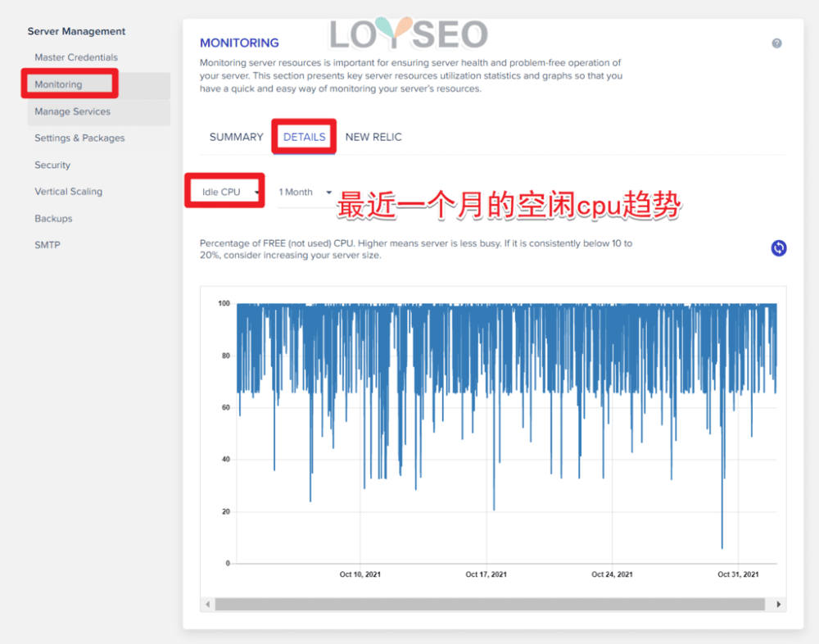Click the Oct 10, 2021 axis label
The width and height of the screenshot is (819, 644).
tap(360, 574)
